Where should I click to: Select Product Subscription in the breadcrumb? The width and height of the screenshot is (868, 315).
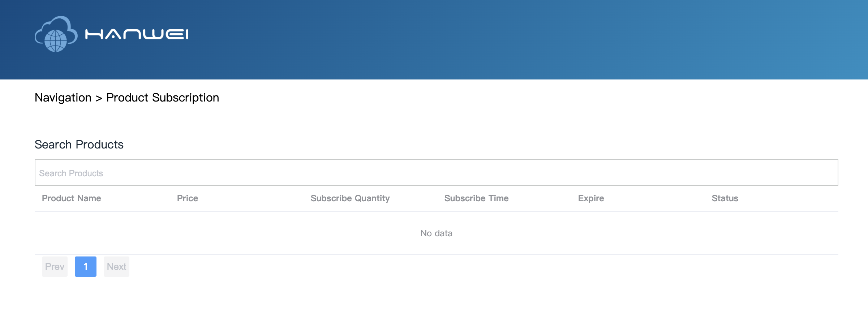162,98
